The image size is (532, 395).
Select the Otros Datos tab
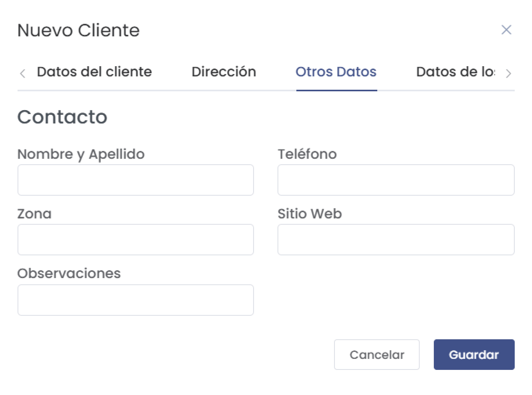coord(336,72)
